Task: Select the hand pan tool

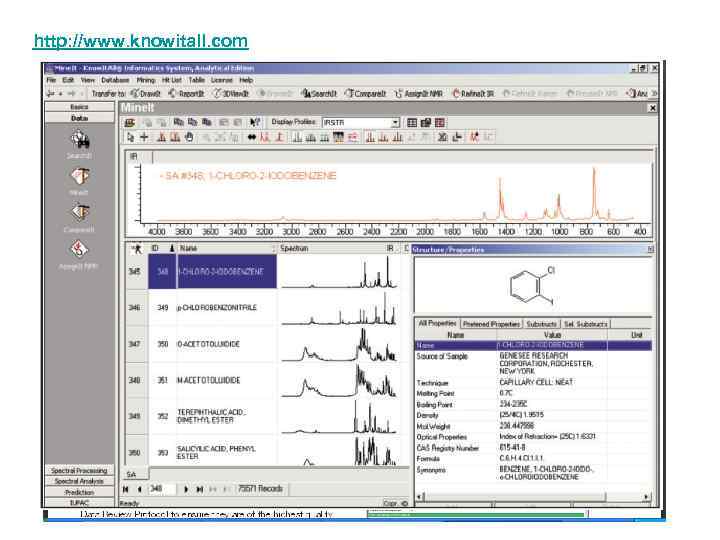Action: 189,137
